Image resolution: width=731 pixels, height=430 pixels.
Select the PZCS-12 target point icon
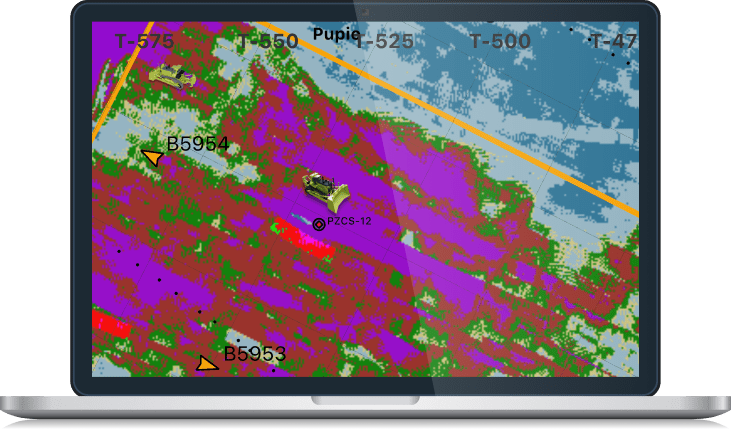point(318,225)
